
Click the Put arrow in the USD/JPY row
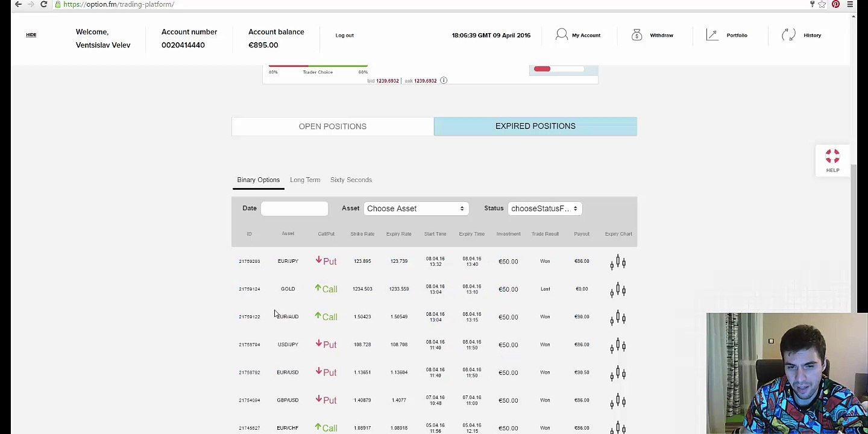coord(318,344)
